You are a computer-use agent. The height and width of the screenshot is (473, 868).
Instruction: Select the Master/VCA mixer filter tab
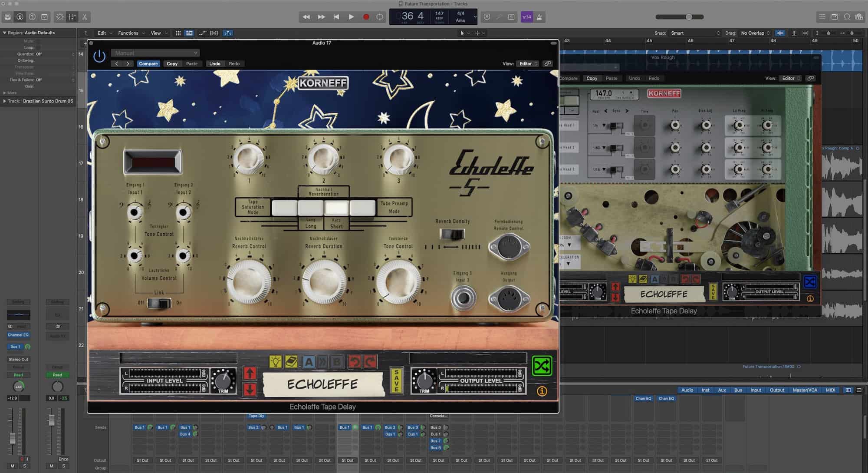click(x=805, y=390)
